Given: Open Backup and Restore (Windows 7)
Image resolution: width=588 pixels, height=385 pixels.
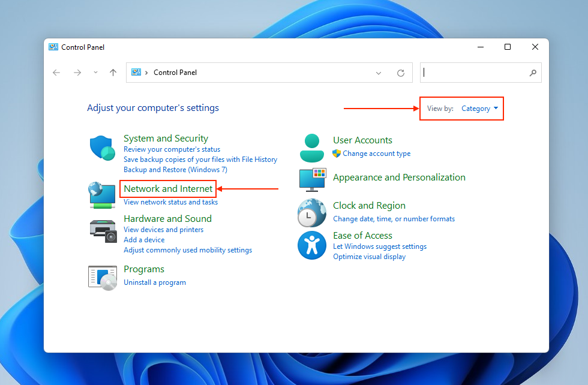Looking at the screenshot, I should point(174,169).
